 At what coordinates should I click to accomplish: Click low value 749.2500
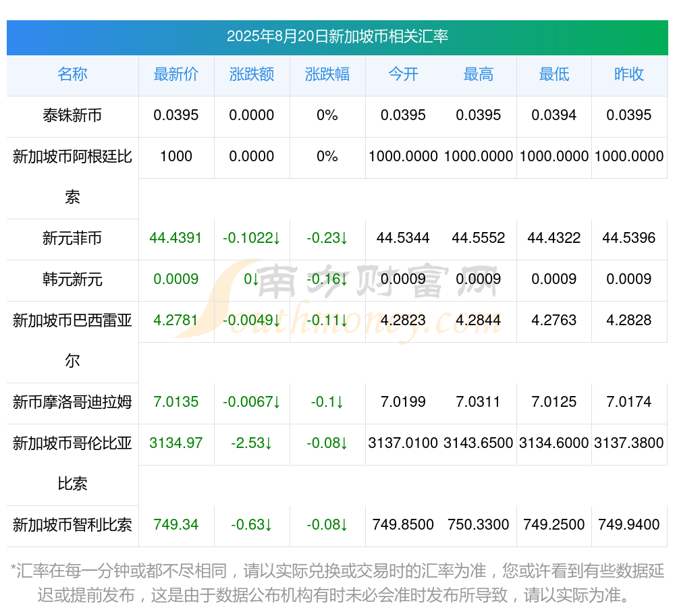tap(554, 525)
